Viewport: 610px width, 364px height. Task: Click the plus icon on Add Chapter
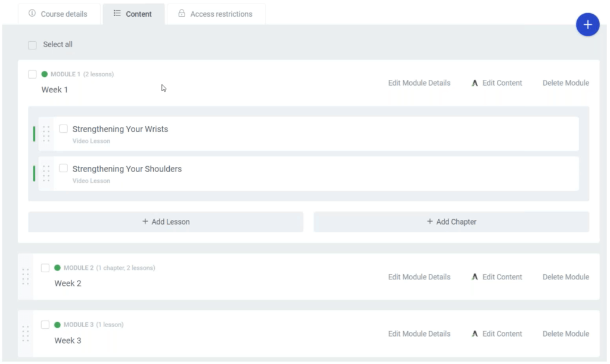(x=430, y=221)
